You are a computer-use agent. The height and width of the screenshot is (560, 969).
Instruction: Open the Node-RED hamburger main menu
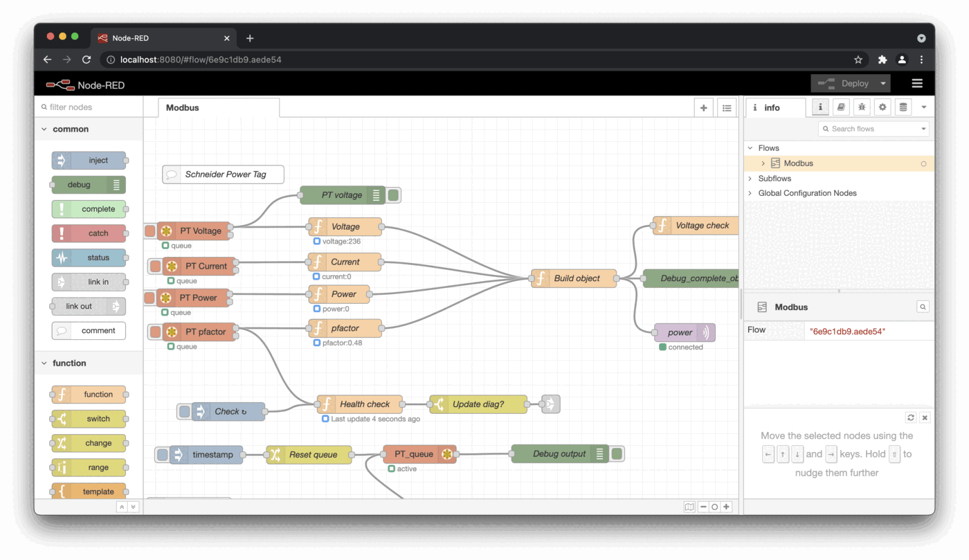(x=917, y=84)
